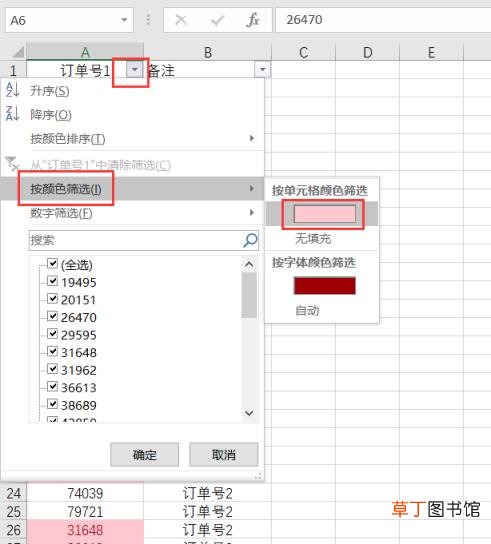Uncheck the 31648 checkbox
Viewport: 491px width, 544px height.
tap(52, 351)
